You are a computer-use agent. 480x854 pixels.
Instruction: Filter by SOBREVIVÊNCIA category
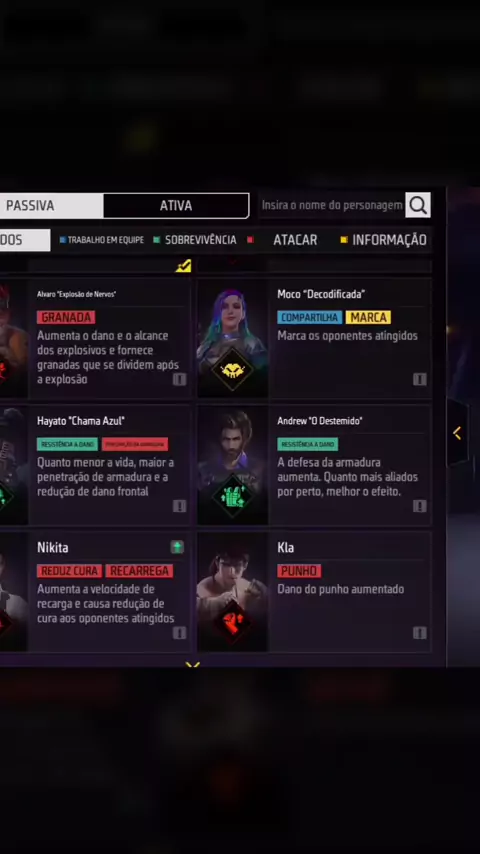coord(195,240)
